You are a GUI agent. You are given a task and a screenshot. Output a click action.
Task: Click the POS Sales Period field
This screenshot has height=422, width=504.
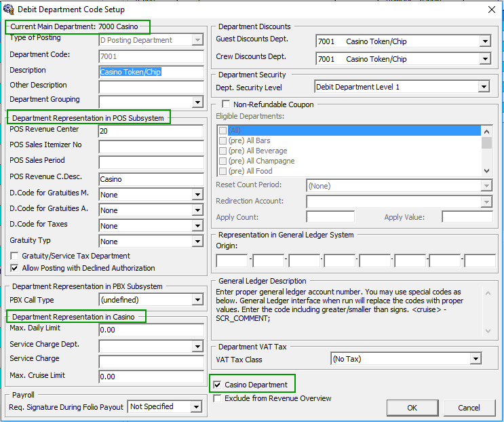pos(151,162)
